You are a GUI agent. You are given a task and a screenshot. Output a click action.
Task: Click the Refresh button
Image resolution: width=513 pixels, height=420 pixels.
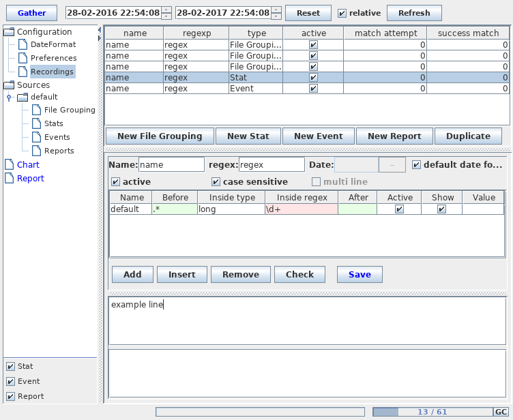414,13
